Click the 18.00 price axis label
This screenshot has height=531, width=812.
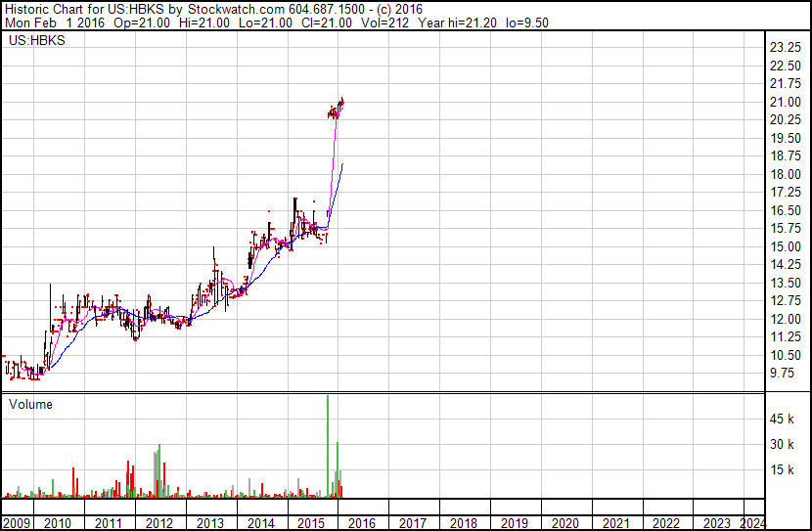pos(787,174)
